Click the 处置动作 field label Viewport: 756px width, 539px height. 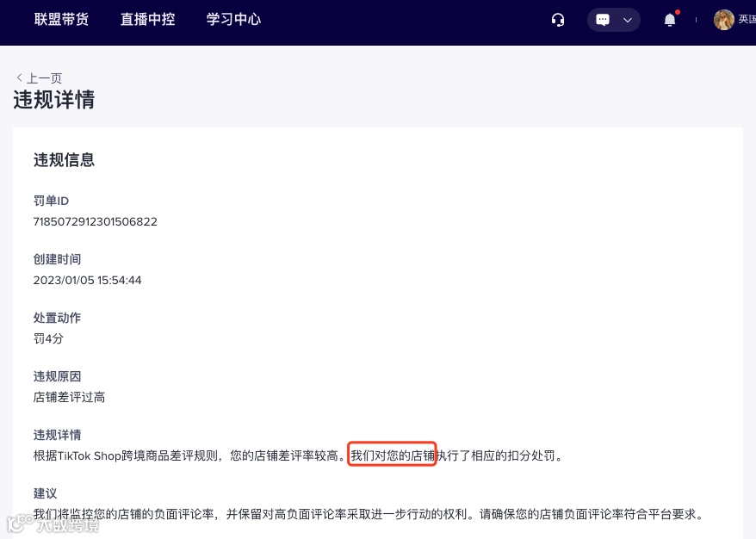[x=57, y=318]
